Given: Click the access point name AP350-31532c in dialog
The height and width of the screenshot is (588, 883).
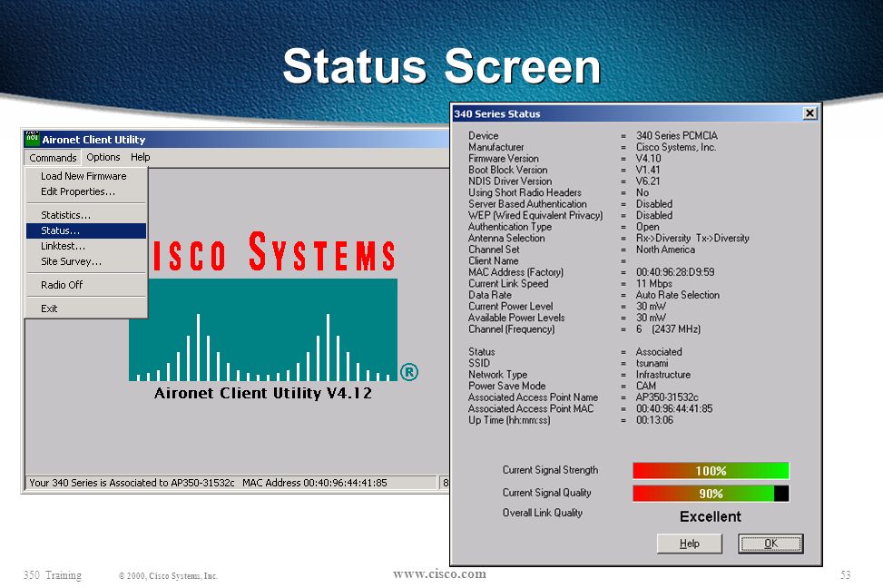Looking at the screenshot, I should (x=667, y=397).
